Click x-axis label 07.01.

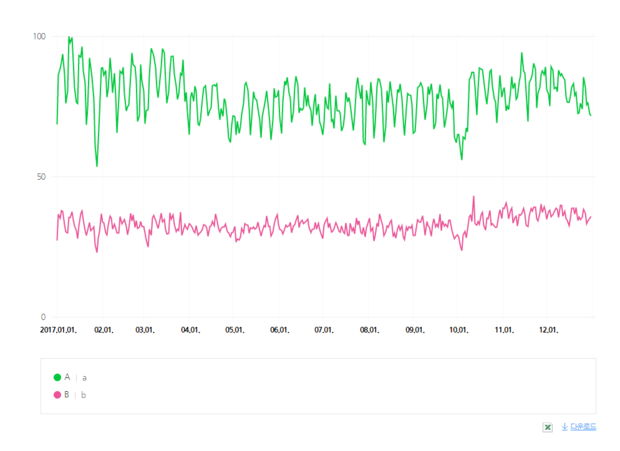[x=324, y=330]
